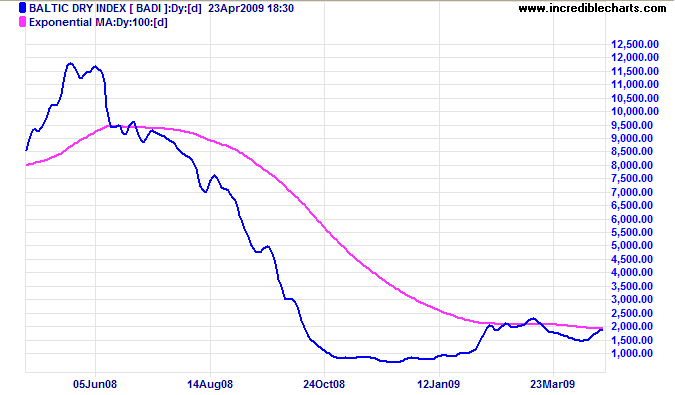Click the 2,500.00 price axis label

coord(632,313)
